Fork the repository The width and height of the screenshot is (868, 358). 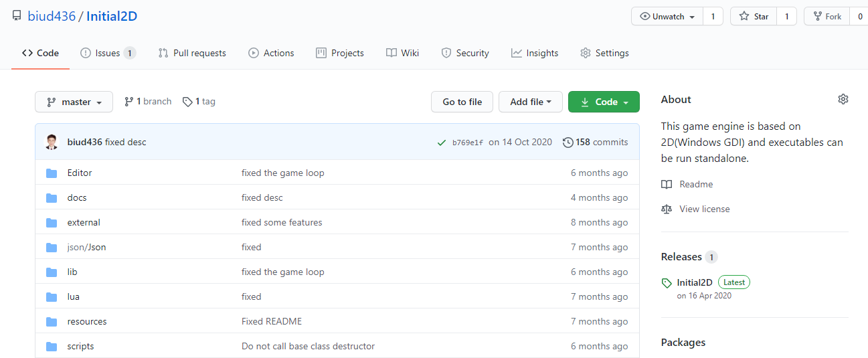[827, 17]
